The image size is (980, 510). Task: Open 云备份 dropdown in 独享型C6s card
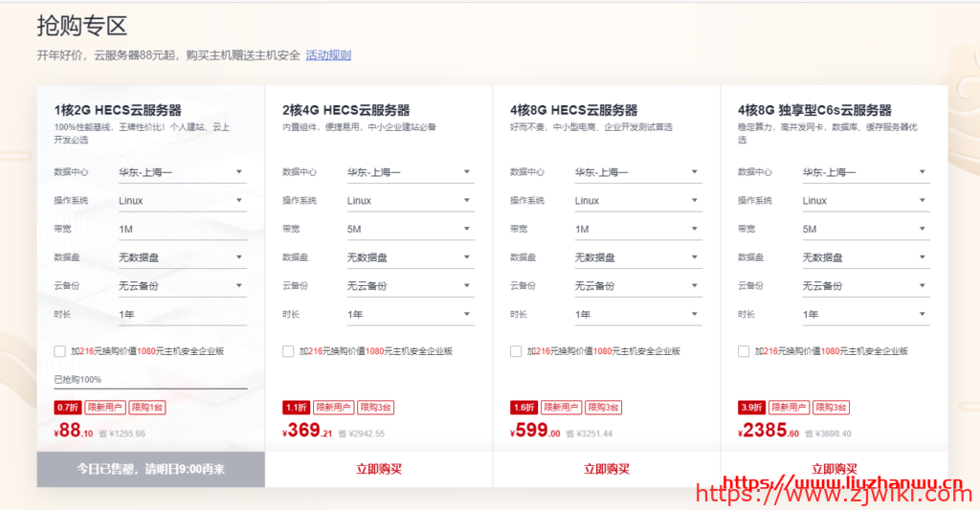(x=866, y=286)
